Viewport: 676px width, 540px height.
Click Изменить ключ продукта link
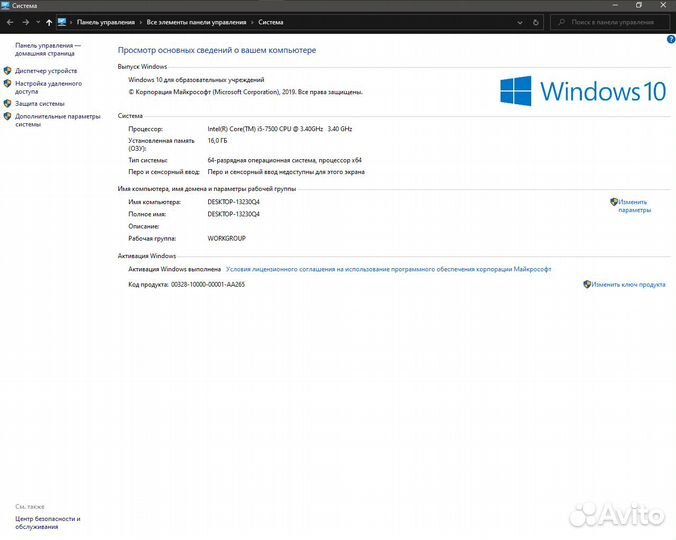click(628, 285)
